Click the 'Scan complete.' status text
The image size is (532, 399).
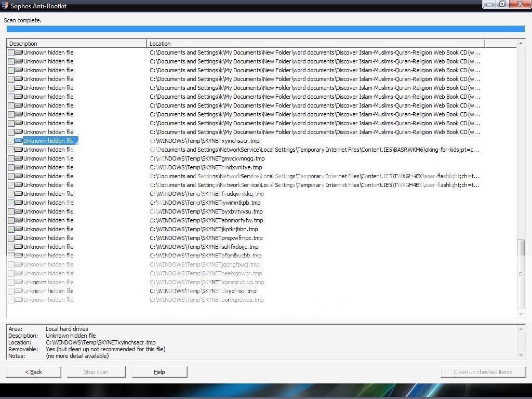(x=23, y=20)
